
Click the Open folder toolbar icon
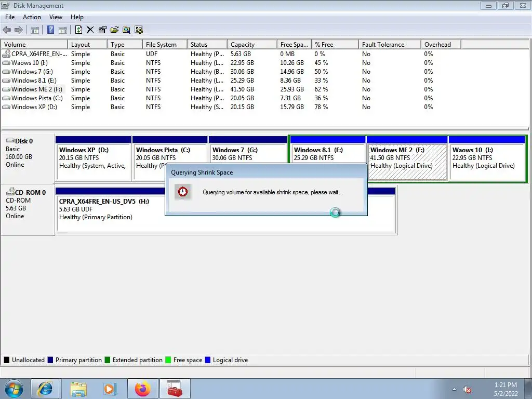115,30
